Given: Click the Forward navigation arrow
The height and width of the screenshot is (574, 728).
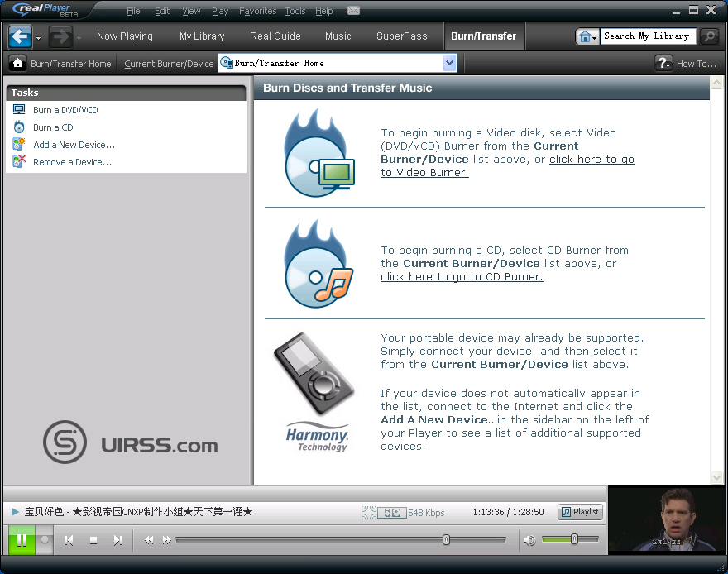Looking at the screenshot, I should tap(61, 36).
